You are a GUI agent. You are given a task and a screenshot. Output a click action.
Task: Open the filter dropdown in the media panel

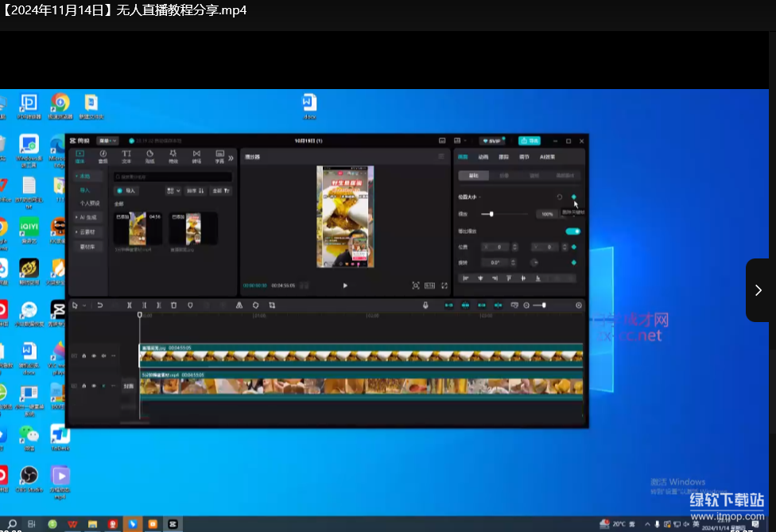pos(221,191)
